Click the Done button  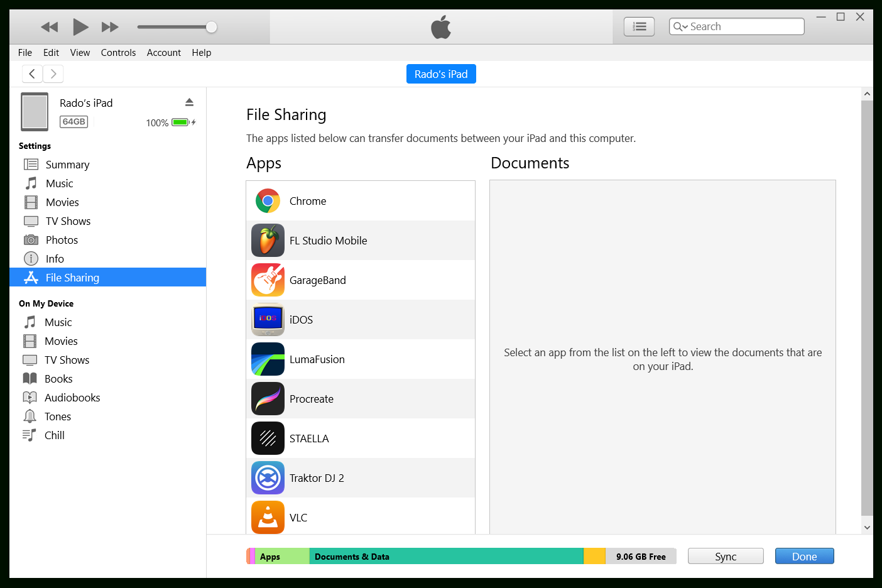(x=804, y=557)
